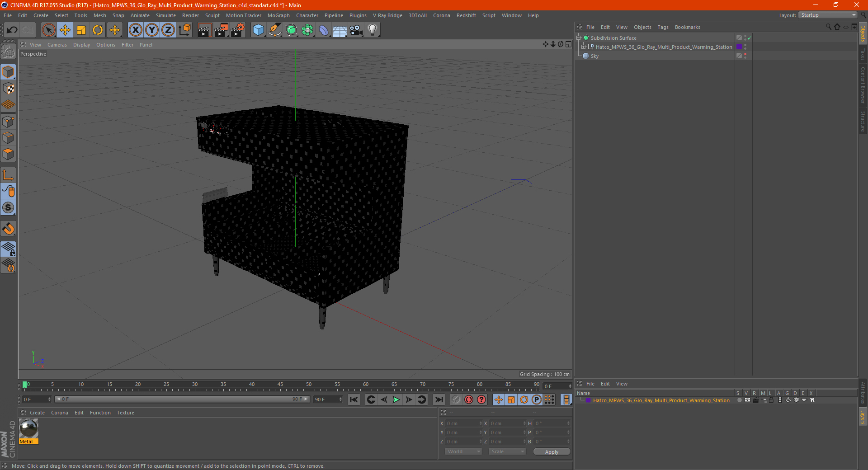The height and width of the screenshot is (470, 868).
Task: Add a Floor environment object
Action: 340,30
